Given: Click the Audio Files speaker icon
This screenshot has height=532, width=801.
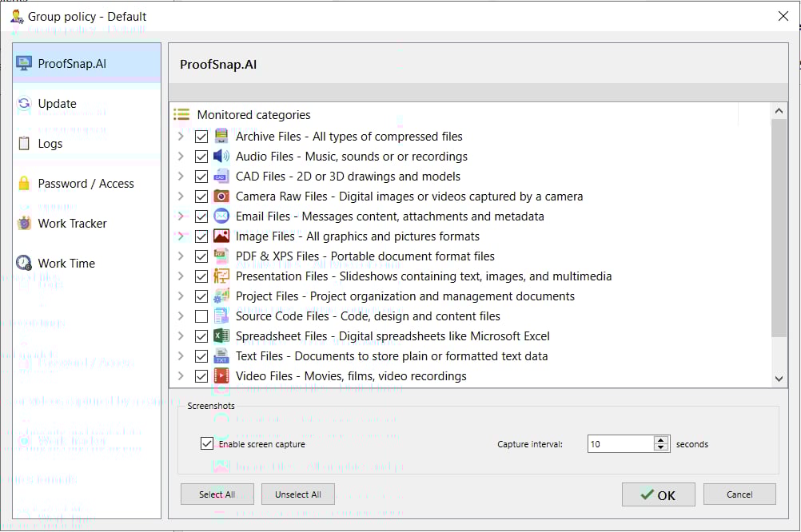Looking at the screenshot, I should coord(221,157).
